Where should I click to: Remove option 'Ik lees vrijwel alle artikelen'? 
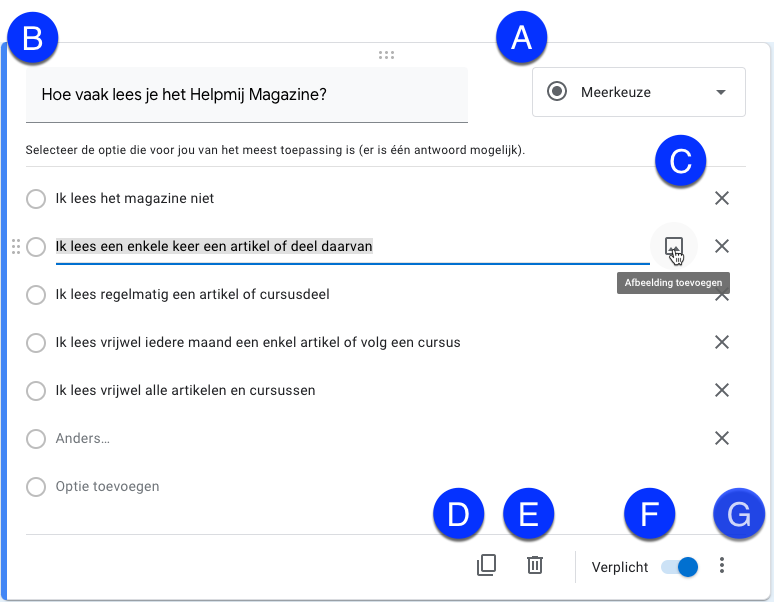[722, 390]
